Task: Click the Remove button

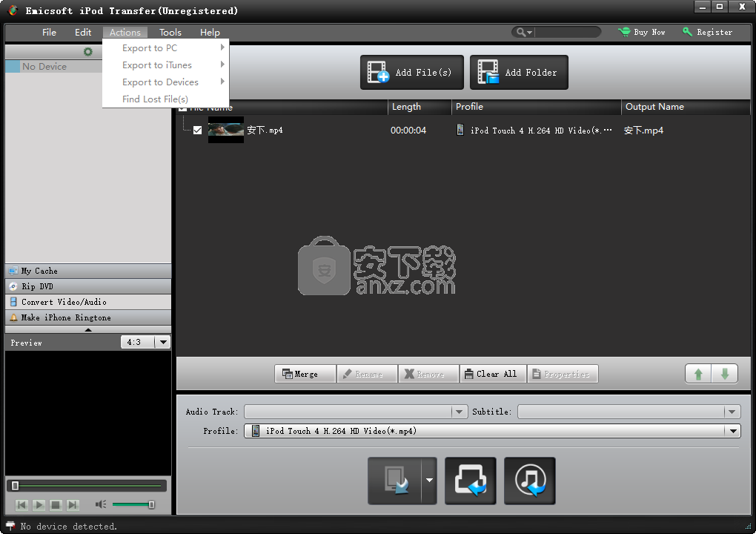Action: [x=428, y=374]
